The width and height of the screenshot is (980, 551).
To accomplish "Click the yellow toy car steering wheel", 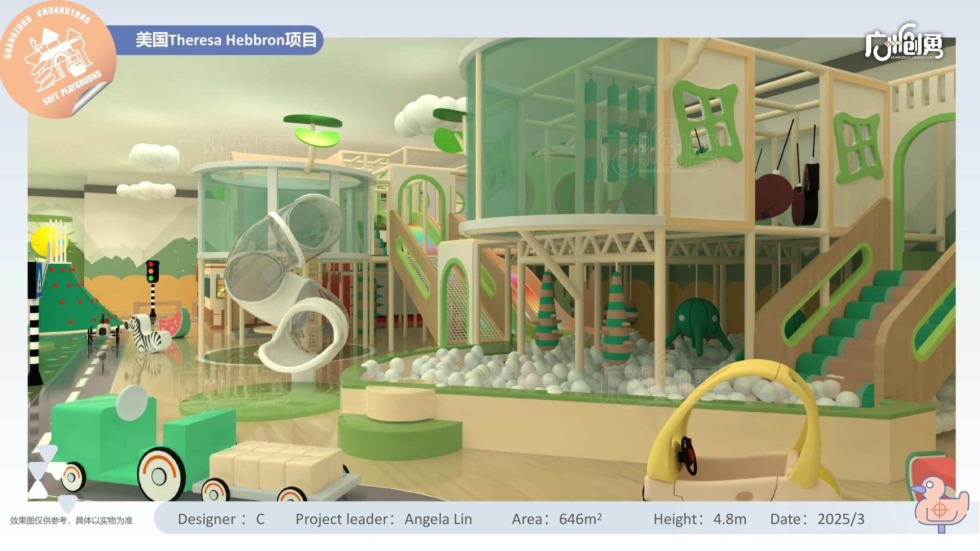I will [x=688, y=455].
